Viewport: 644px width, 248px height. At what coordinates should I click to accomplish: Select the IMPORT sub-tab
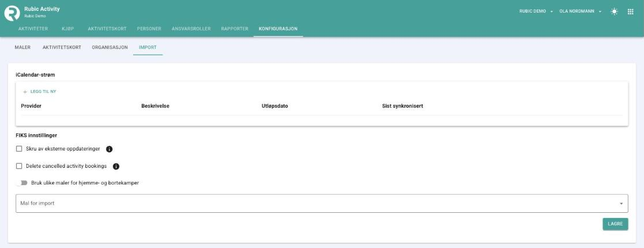[148, 47]
